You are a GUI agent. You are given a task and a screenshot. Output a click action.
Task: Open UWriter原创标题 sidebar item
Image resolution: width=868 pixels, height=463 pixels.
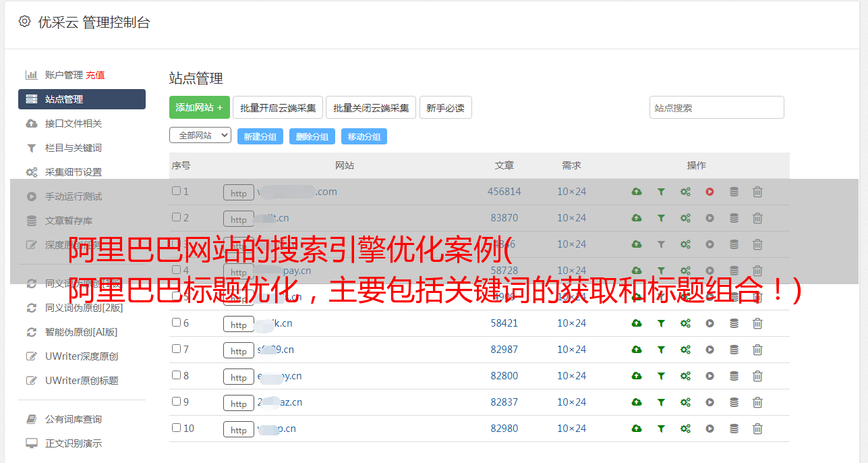pos(82,381)
